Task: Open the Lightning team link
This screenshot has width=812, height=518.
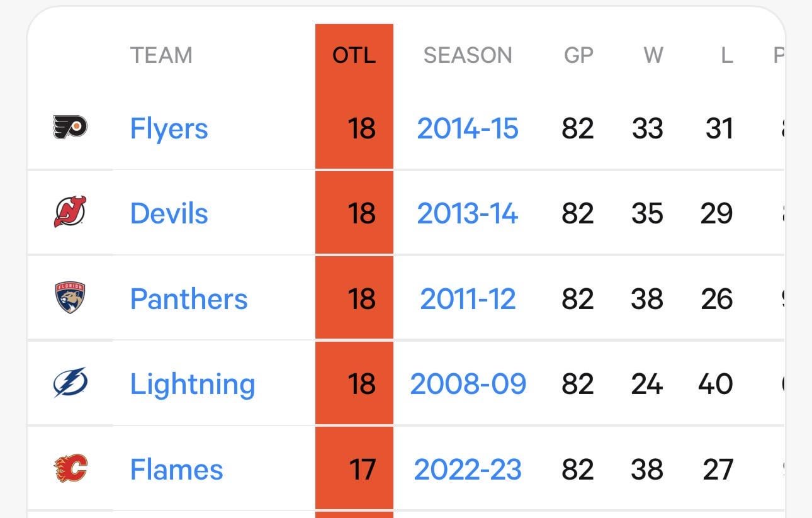Action: pos(193,384)
